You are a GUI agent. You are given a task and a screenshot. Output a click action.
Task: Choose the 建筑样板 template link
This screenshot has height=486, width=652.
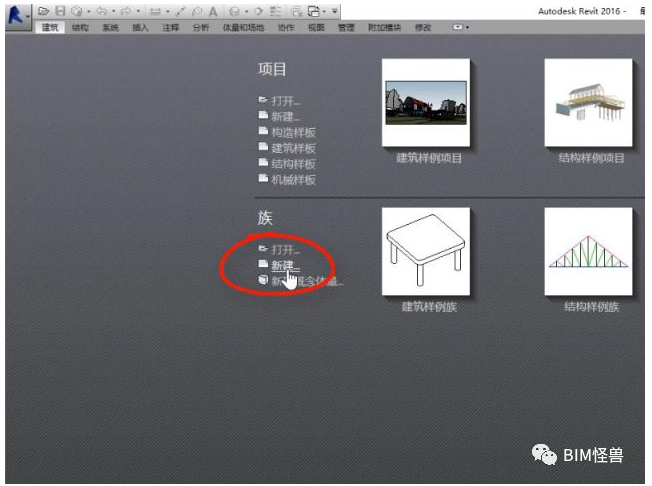coord(293,148)
